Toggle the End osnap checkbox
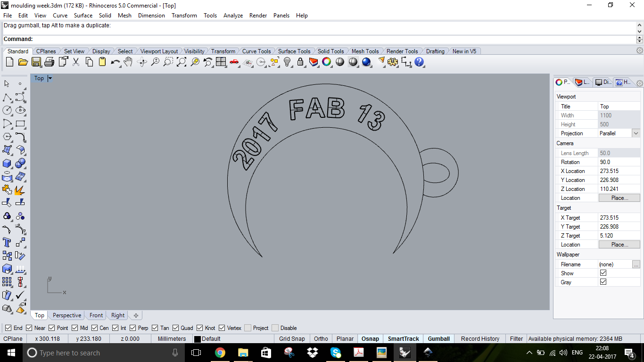644x362 pixels. pos(8,328)
